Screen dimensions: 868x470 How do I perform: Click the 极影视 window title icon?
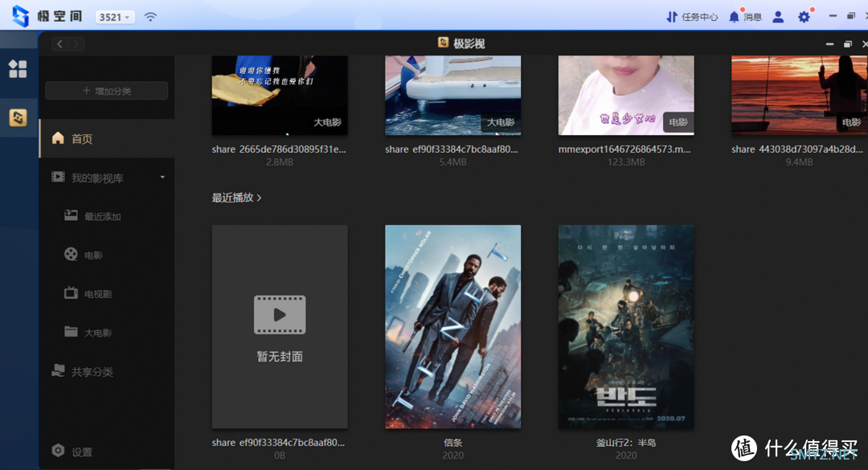point(443,43)
